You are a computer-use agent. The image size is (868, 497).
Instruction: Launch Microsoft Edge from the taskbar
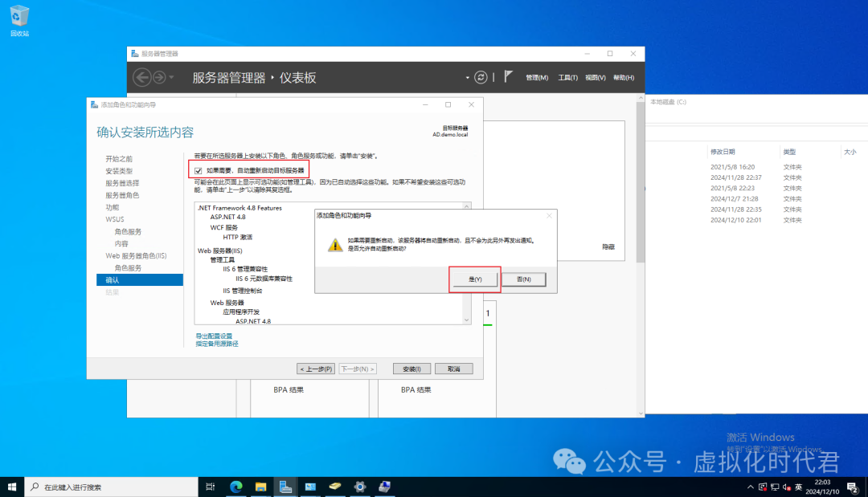point(235,487)
